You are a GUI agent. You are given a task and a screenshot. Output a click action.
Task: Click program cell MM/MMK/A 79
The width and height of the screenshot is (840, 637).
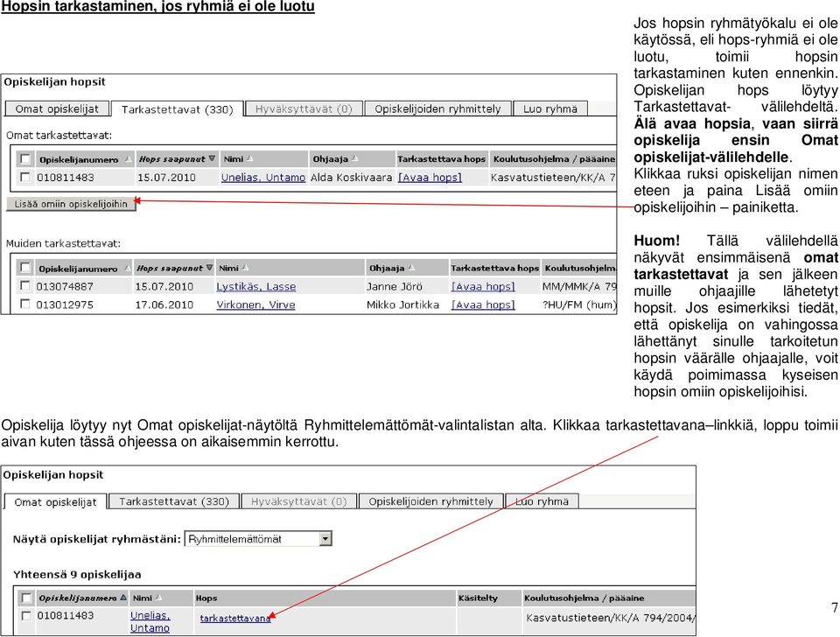tap(579, 287)
